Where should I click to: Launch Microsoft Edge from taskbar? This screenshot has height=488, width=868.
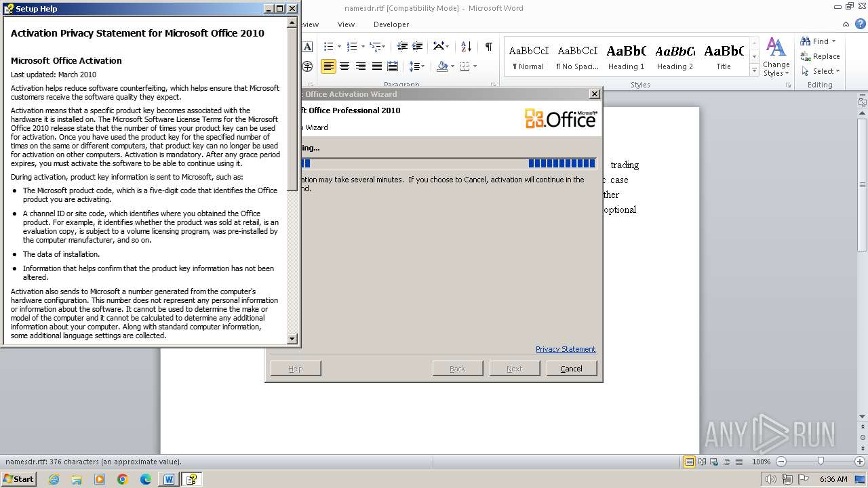tap(146, 479)
